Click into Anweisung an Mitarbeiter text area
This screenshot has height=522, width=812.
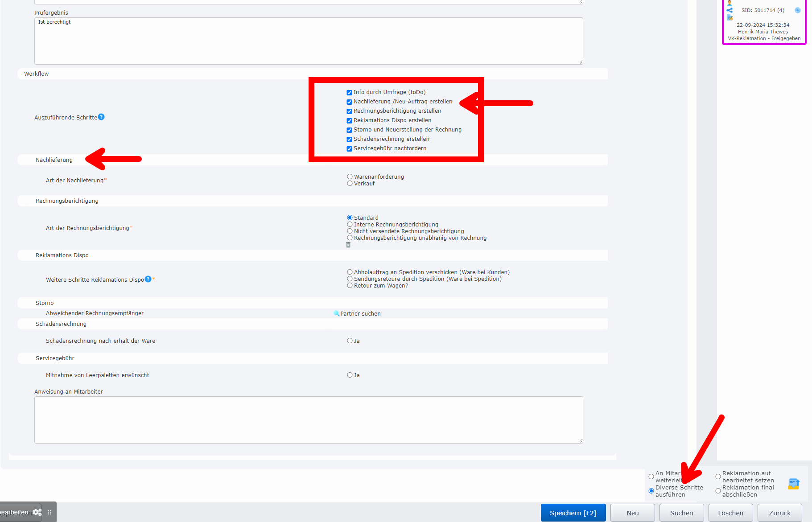[309, 419]
